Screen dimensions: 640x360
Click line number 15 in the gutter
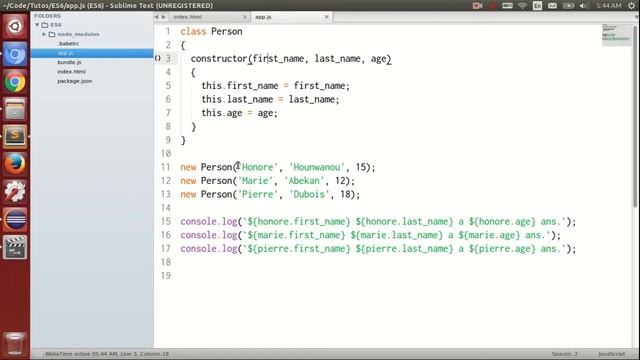click(165, 222)
